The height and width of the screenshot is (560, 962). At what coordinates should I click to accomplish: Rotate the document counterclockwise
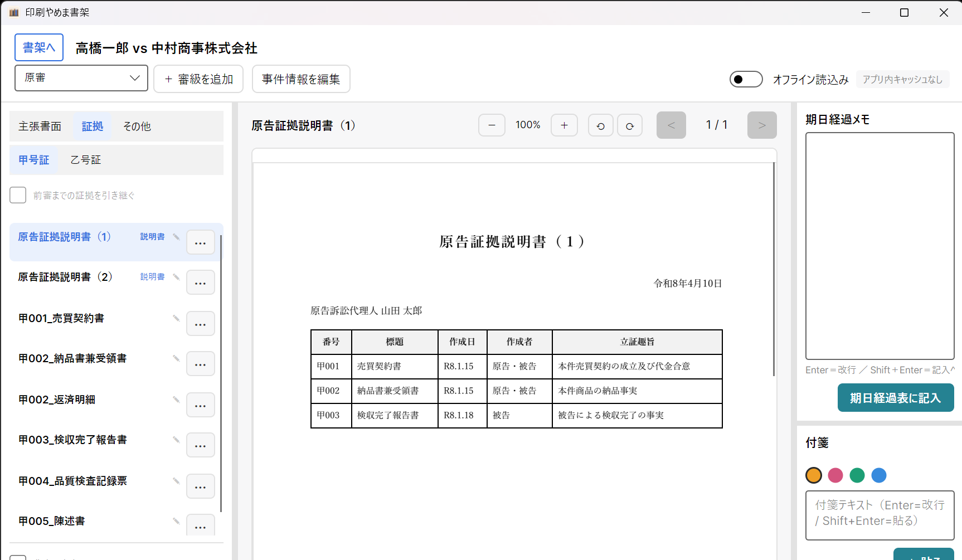click(x=601, y=125)
